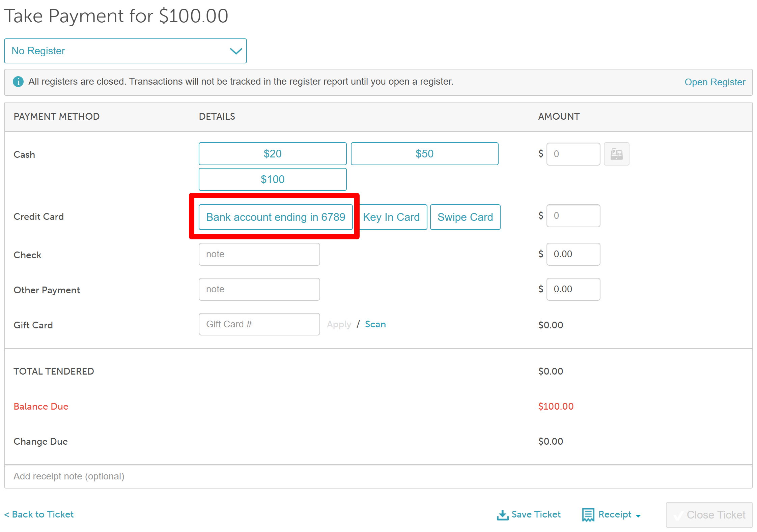Viewport: 757px width, 532px height.
Task: Open the No Register dropdown
Action: [x=125, y=51]
